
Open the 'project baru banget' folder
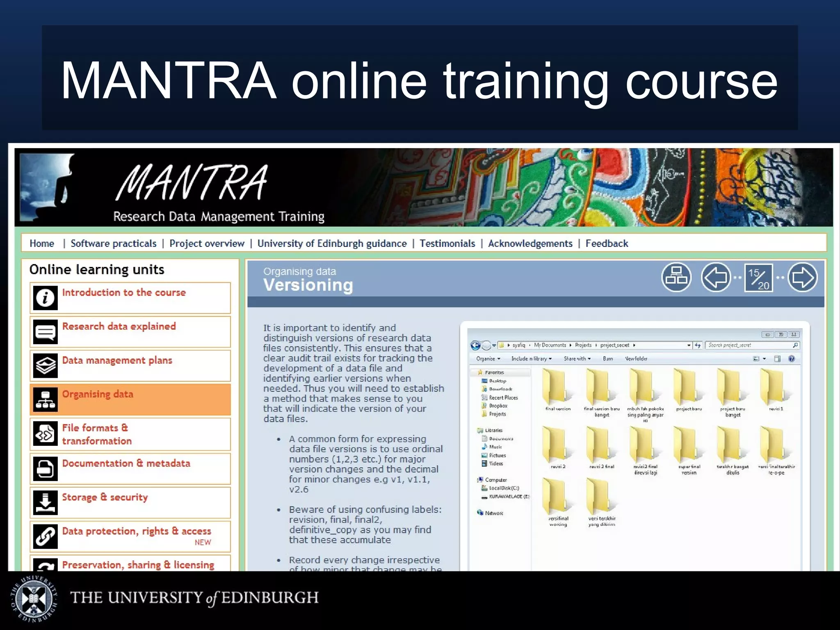pos(733,393)
